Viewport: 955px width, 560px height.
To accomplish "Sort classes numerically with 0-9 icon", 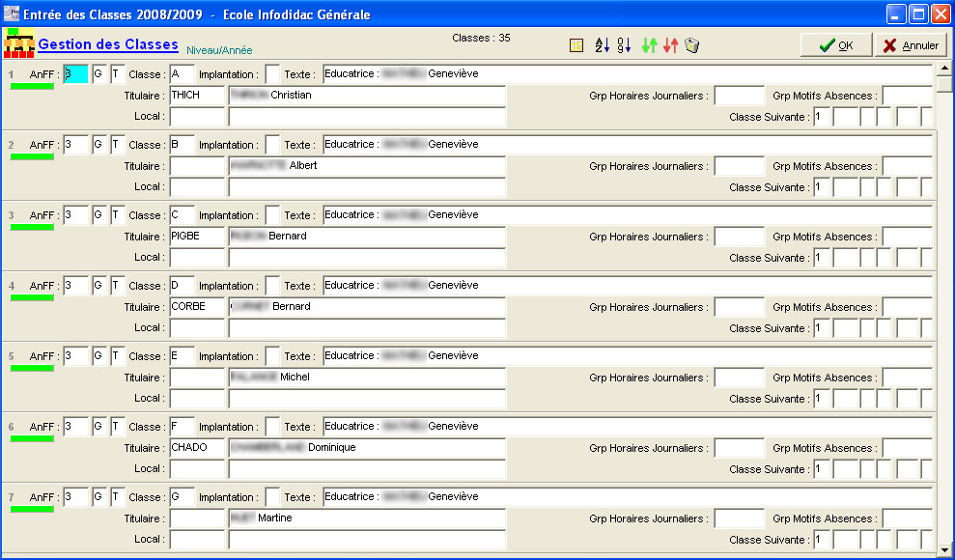I will 624,45.
